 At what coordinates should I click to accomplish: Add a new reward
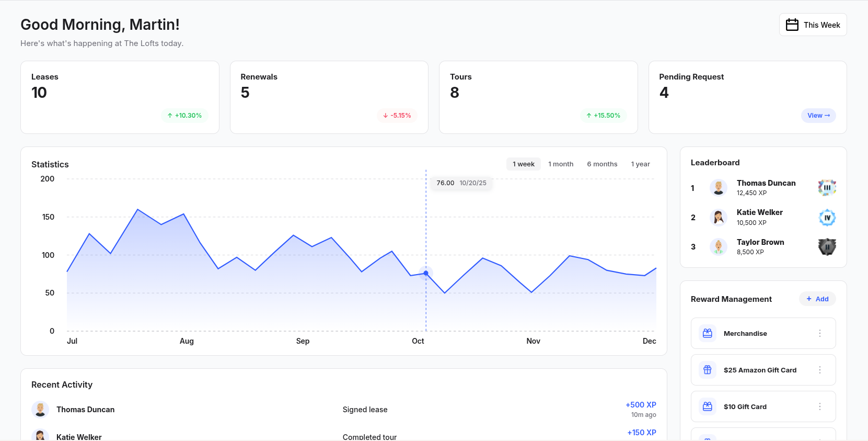tap(817, 299)
